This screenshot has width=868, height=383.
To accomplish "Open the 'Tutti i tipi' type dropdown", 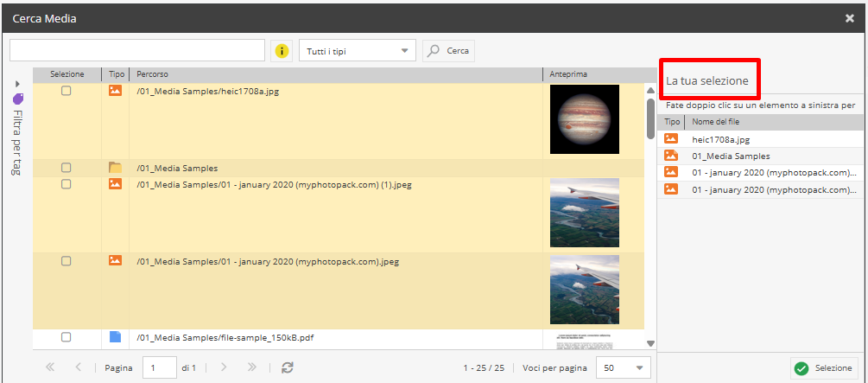I will (357, 51).
